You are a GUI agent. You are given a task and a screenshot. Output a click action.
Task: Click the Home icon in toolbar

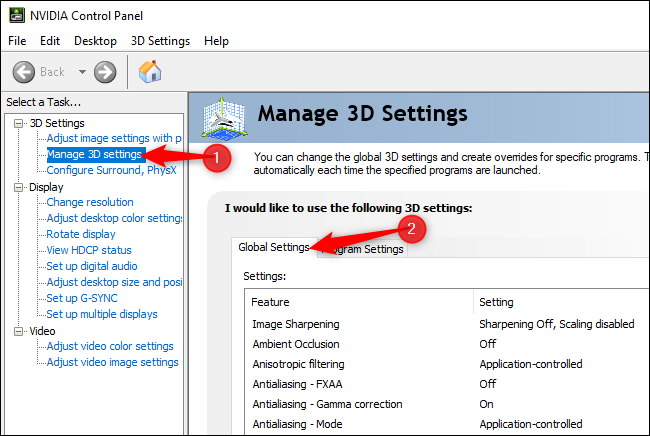pos(150,71)
